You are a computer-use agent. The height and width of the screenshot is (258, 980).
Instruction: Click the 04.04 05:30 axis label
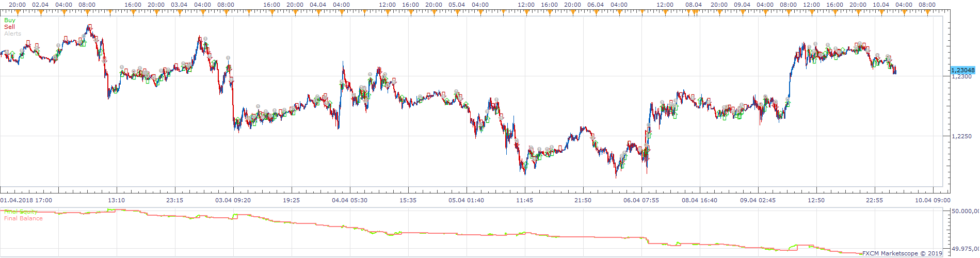click(349, 200)
